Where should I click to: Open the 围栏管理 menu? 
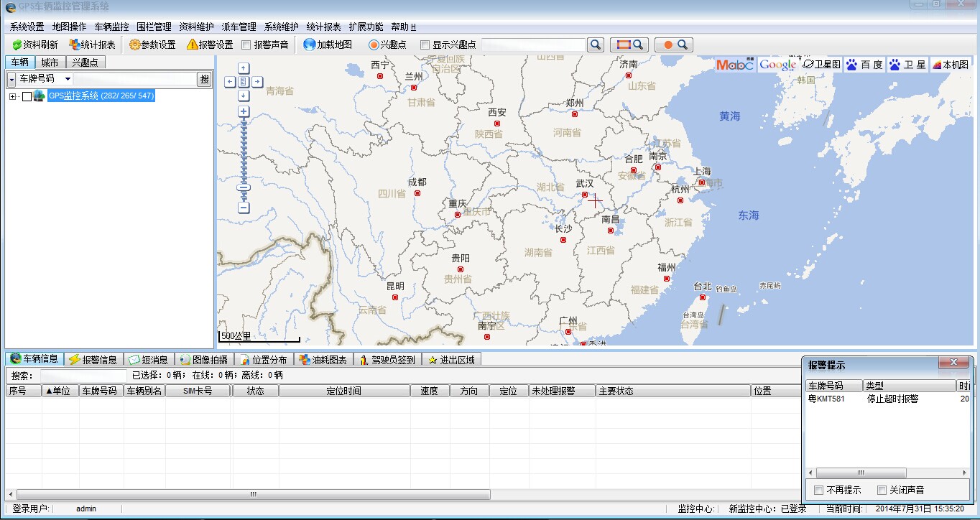154,27
